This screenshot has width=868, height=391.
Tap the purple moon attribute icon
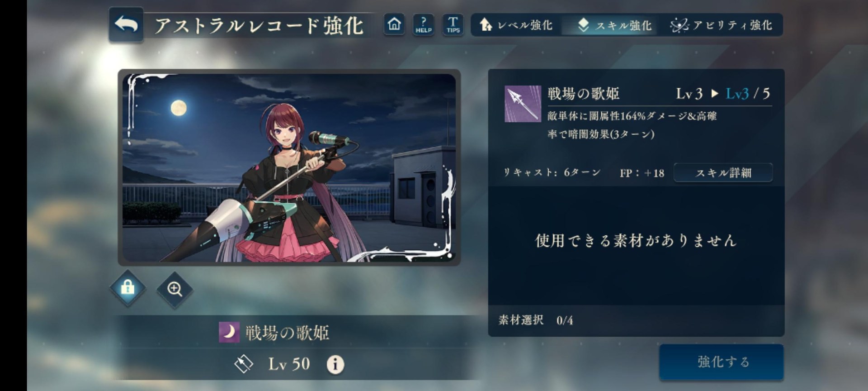point(229,333)
